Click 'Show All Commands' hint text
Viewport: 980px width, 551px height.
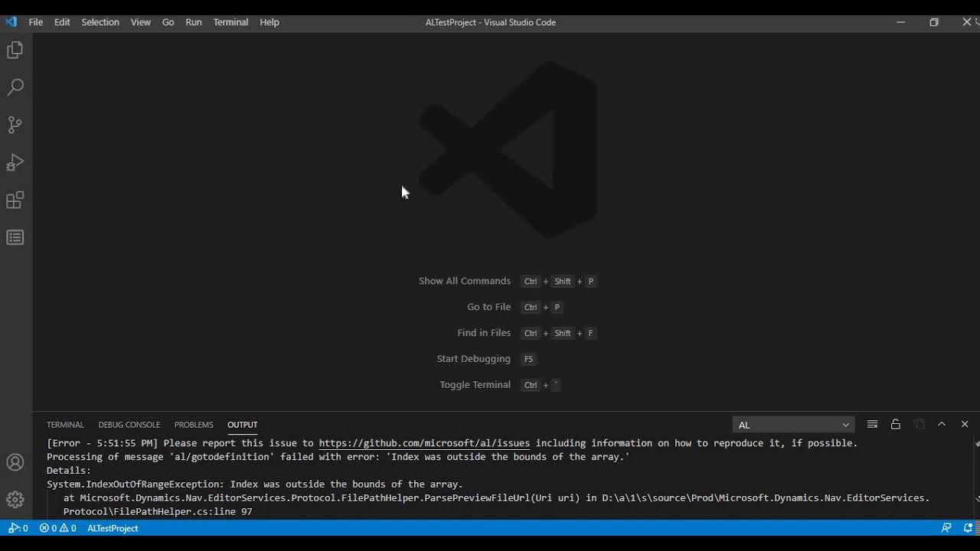pyautogui.click(x=465, y=281)
